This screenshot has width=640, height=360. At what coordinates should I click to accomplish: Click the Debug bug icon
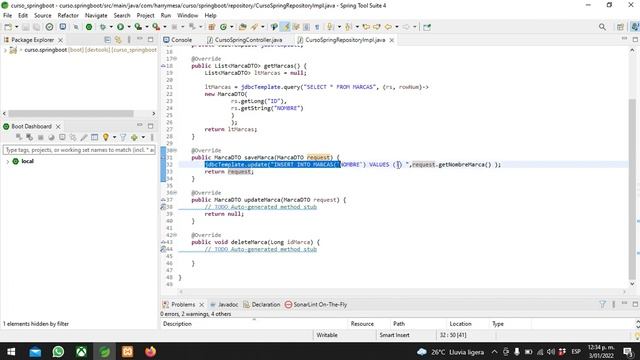(103, 27)
